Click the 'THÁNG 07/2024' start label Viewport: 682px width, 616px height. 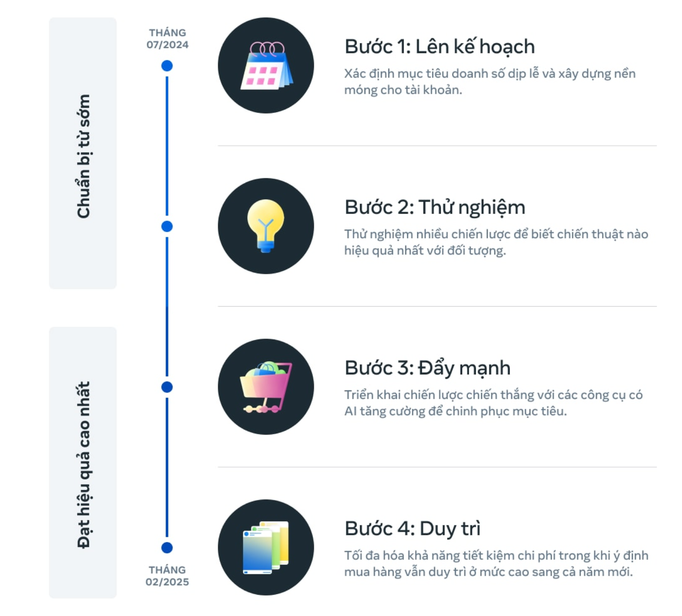168,39
